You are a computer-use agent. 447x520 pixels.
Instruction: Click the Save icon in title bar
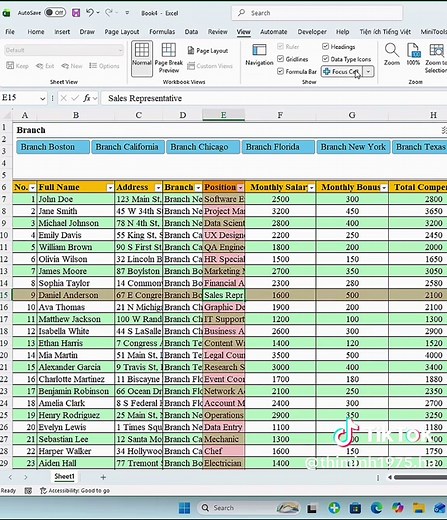[x=76, y=13]
